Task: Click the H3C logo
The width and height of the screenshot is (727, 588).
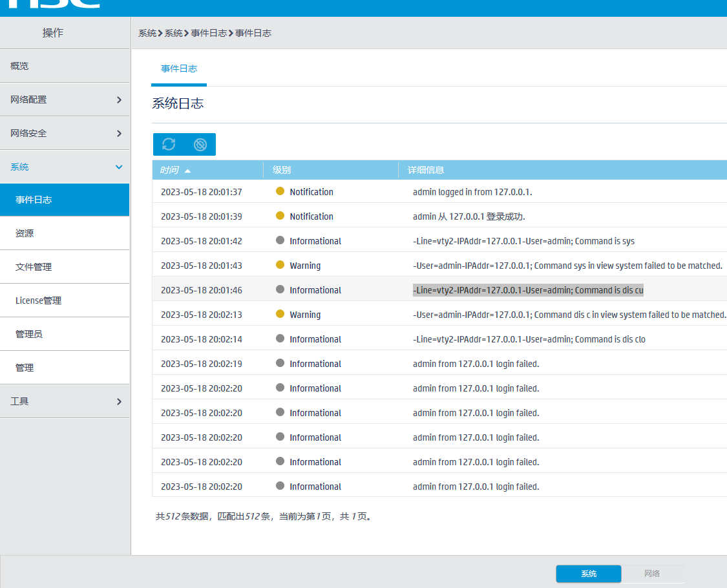Action: coord(54,4)
